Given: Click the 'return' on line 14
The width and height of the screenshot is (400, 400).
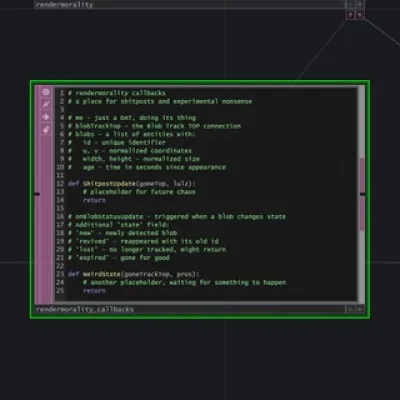Looking at the screenshot, I should tap(94, 200).
